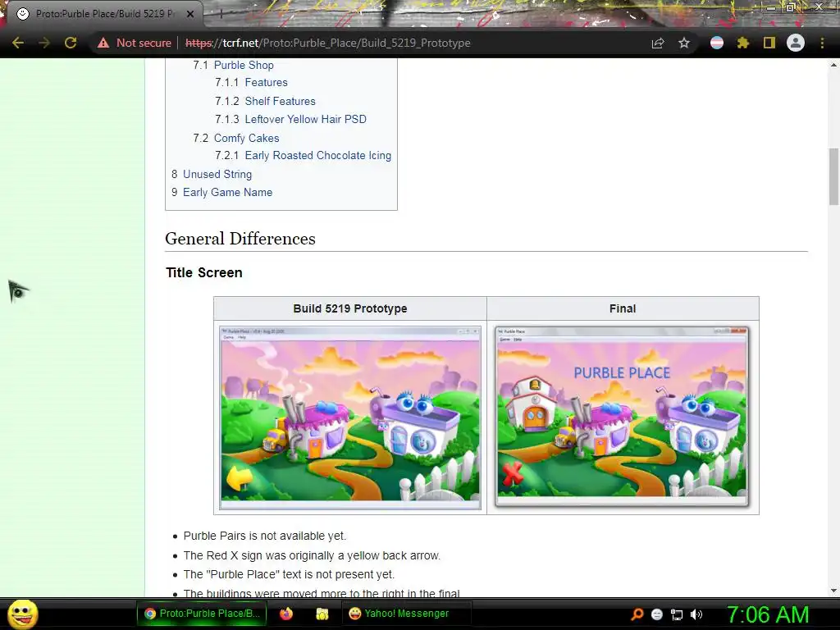The width and height of the screenshot is (840, 630).
Task: Open the network tray icon
Action: [x=677, y=614]
